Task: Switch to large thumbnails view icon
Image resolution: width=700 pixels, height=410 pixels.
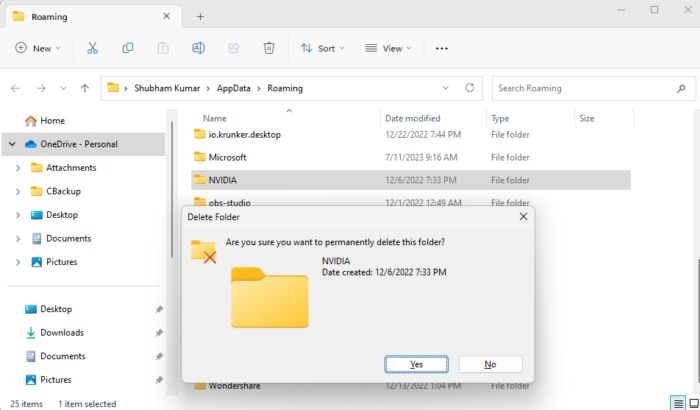Action: 693,403
